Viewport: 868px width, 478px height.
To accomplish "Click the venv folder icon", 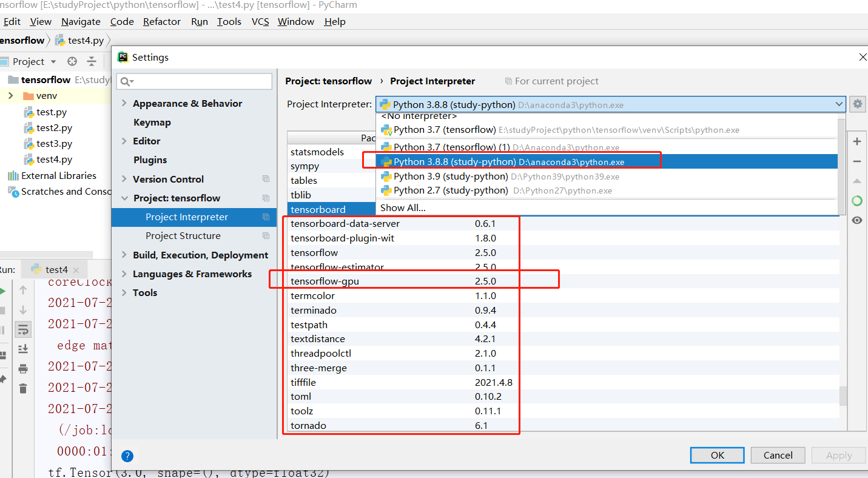I will pyautogui.click(x=28, y=96).
